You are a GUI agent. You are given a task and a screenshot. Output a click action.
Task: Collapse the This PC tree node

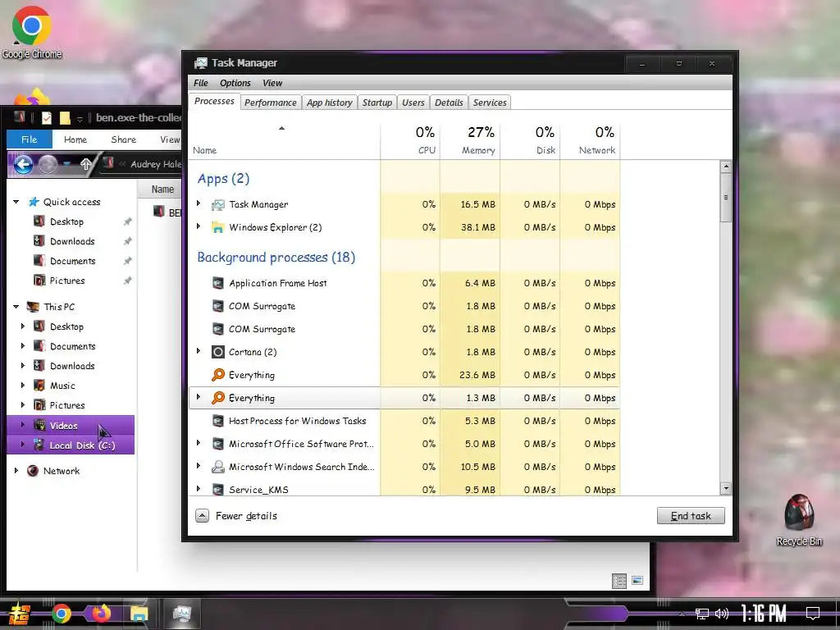pos(16,307)
